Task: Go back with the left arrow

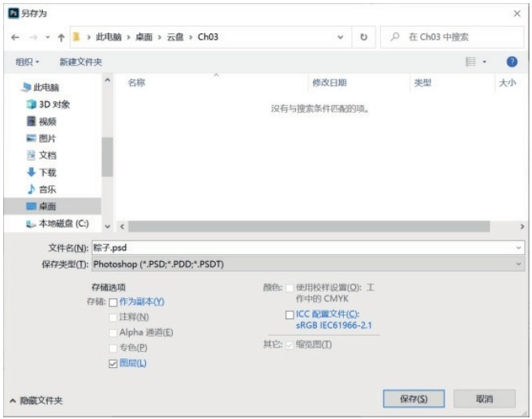Action: pyautogui.click(x=15, y=37)
